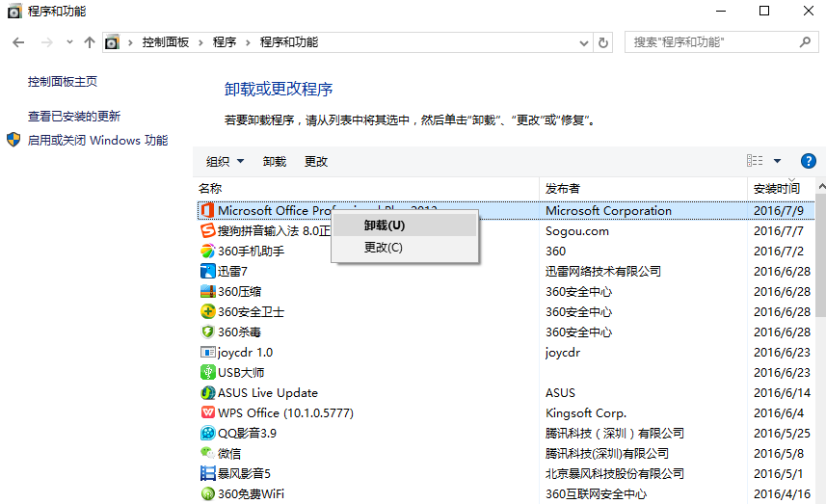The image size is (826, 504).
Task: Click the 360安全卫士 icon
Action: [207, 311]
